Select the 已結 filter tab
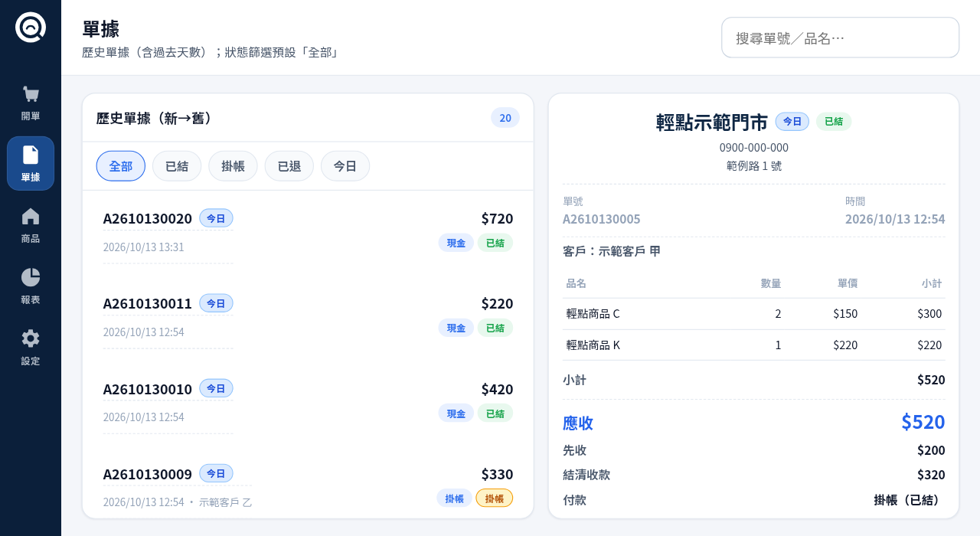Viewport: 980px width, 536px height. [177, 166]
